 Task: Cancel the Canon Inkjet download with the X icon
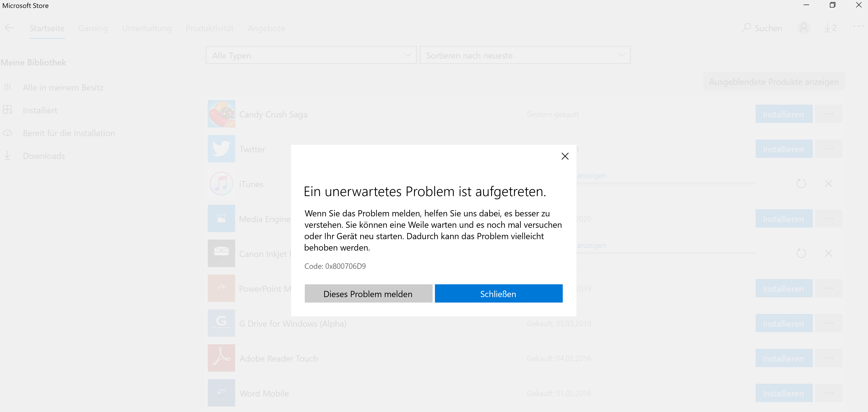pos(828,254)
